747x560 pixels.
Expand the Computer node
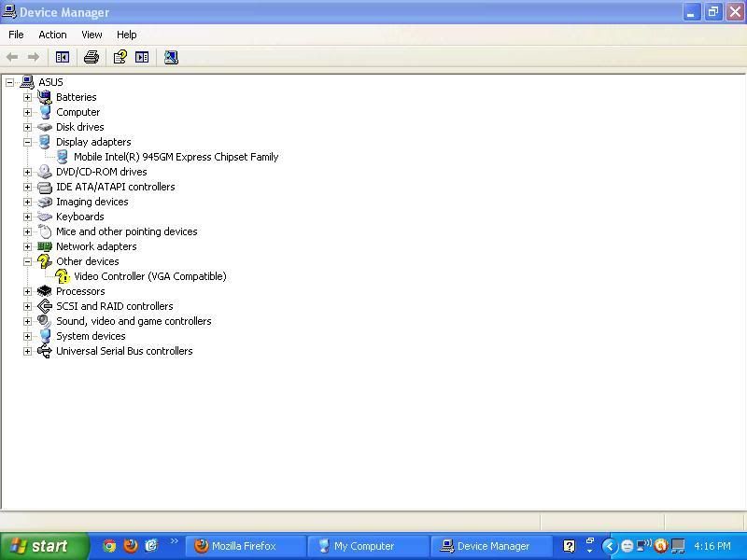pos(28,112)
